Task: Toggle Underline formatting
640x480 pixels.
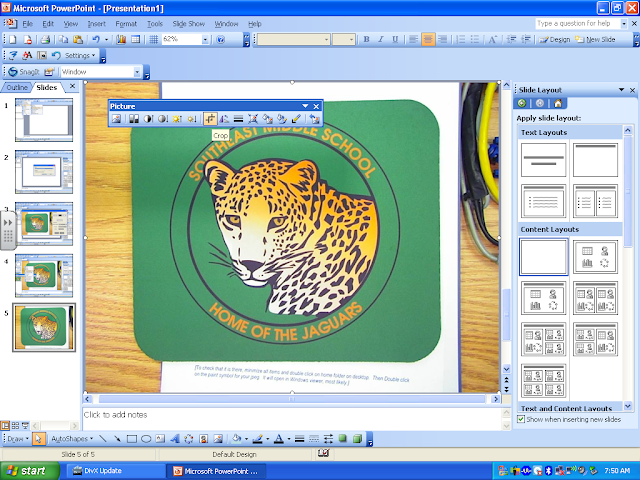Action: (395, 40)
